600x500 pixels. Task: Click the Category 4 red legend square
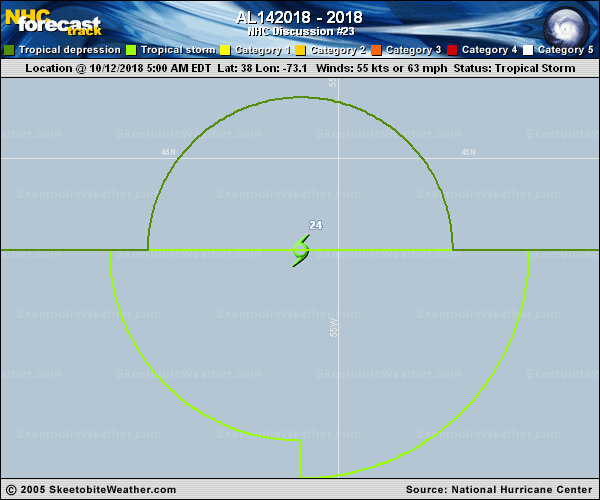coord(452,50)
